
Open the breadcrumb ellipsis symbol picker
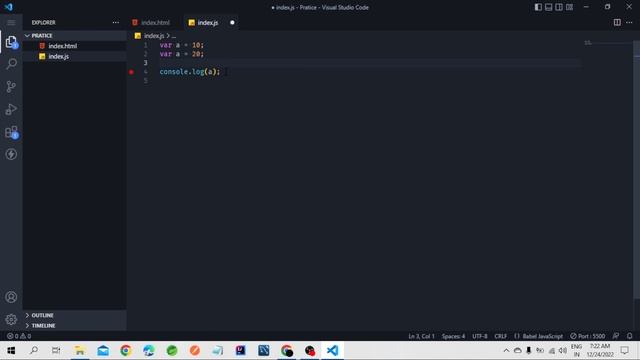174,36
